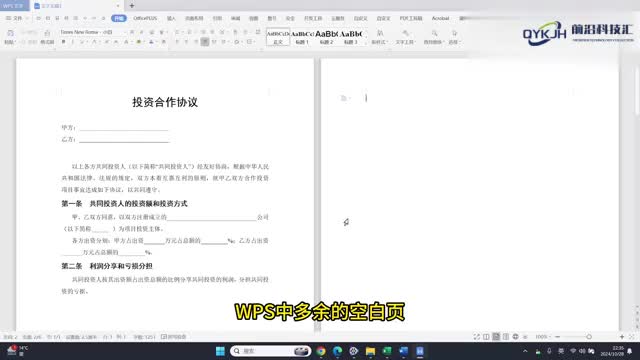640x360 pixels.
Task: Click the increase font size icon
Action: 132,32
